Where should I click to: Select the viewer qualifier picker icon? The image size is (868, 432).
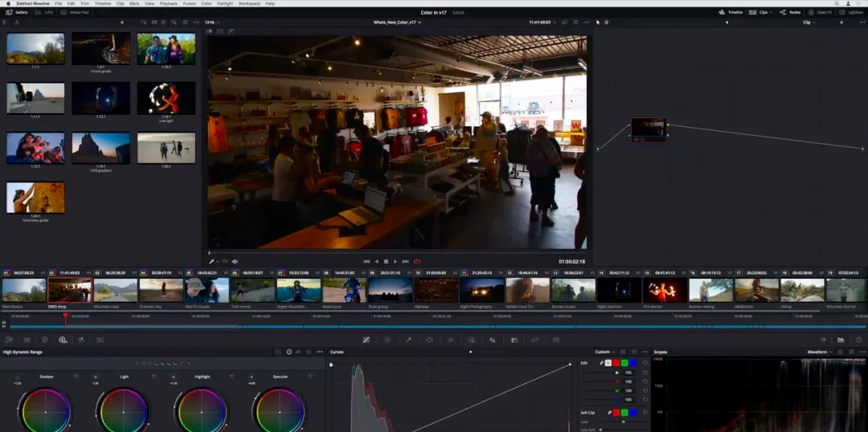pyautogui.click(x=211, y=262)
